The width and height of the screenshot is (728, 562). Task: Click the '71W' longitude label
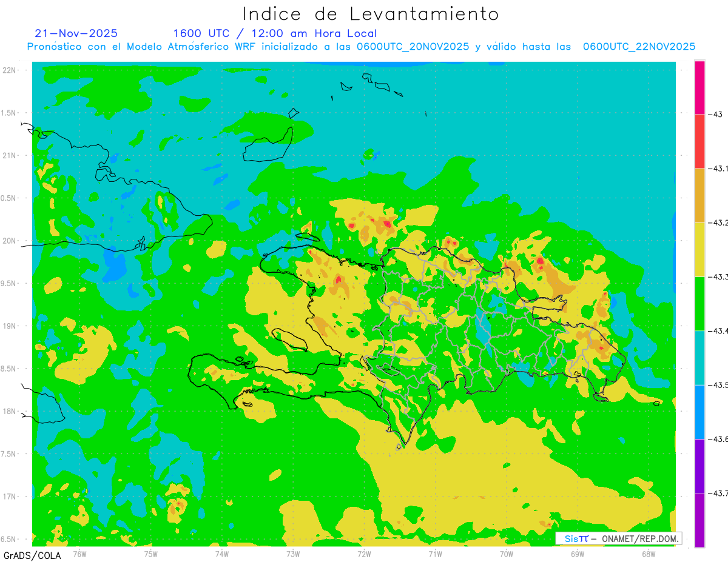[435, 554]
